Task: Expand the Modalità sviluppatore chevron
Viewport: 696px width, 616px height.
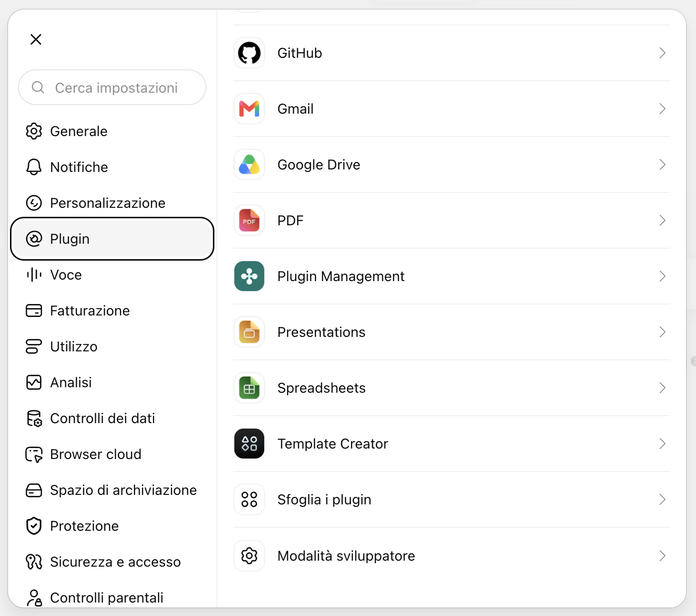Action: pos(662,556)
